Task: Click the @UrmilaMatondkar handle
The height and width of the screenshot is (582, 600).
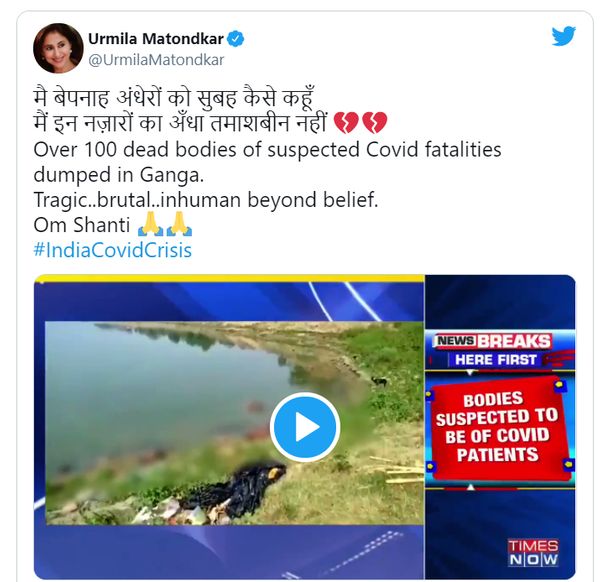Action: [156, 60]
